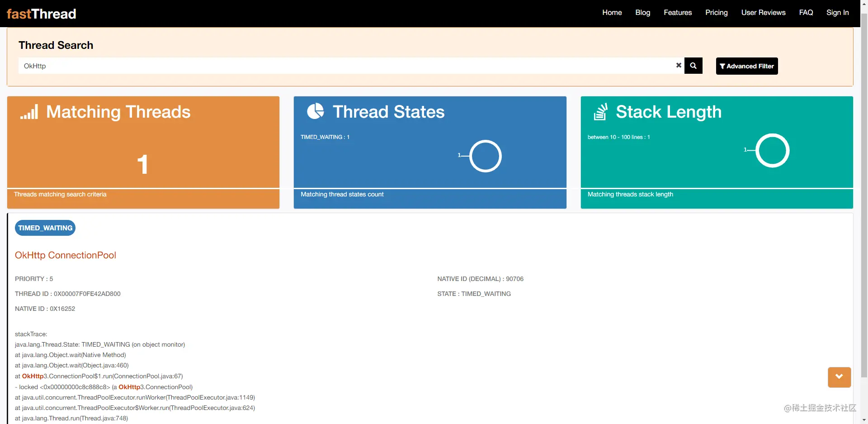Click stack line 'ThreadPoolExecutor$Worker.run'
Image resolution: width=868 pixels, height=424 pixels.
click(135, 408)
